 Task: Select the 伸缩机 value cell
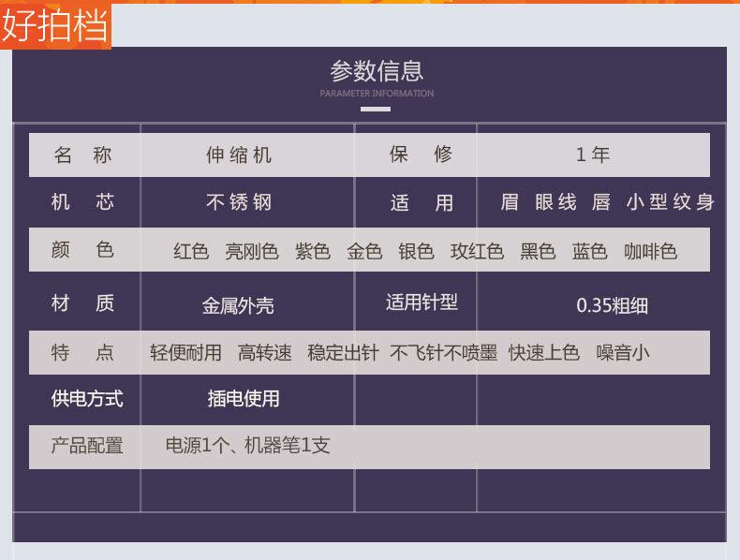(239, 155)
